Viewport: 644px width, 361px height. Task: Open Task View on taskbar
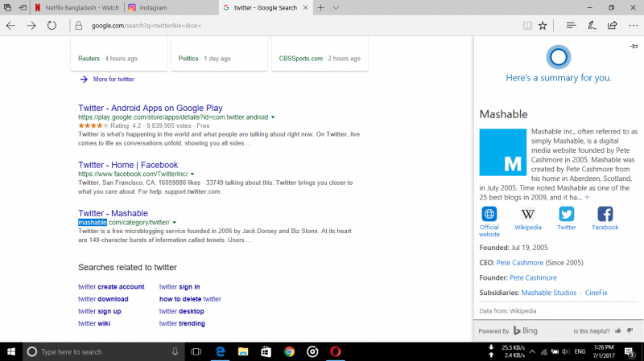click(x=196, y=351)
